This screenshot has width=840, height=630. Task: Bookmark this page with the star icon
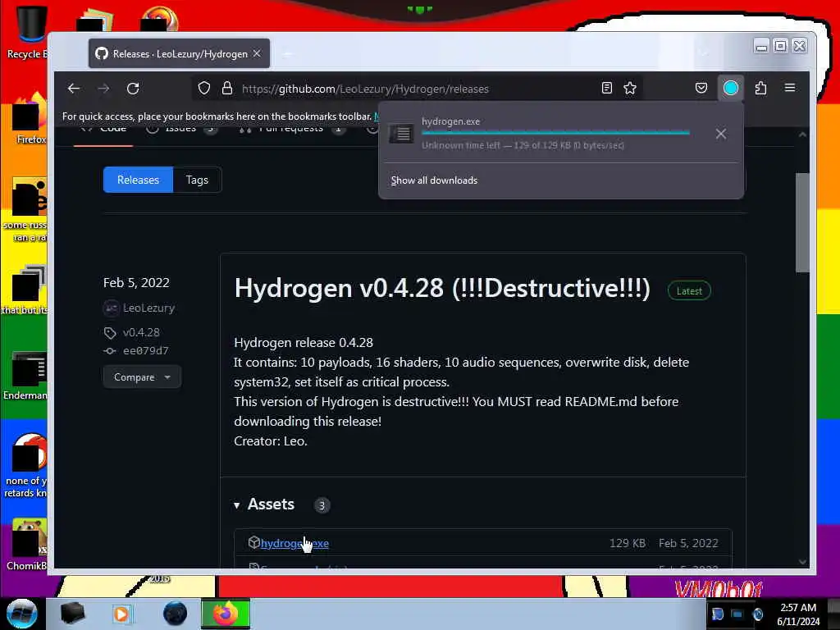[630, 89]
